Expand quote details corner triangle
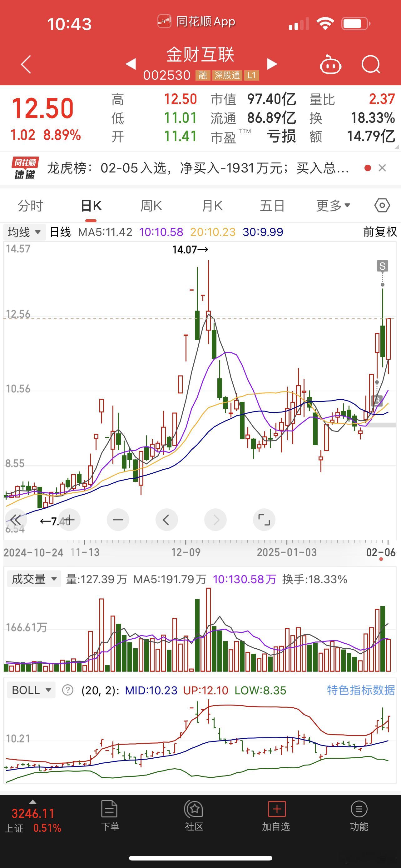Viewport: 401px width, 868px height. [x=397, y=147]
